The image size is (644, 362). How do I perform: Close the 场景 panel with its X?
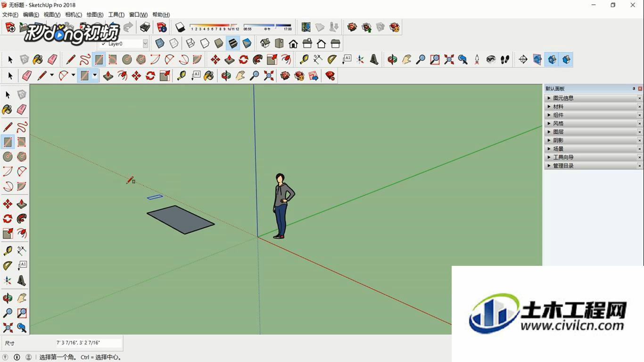(640, 149)
